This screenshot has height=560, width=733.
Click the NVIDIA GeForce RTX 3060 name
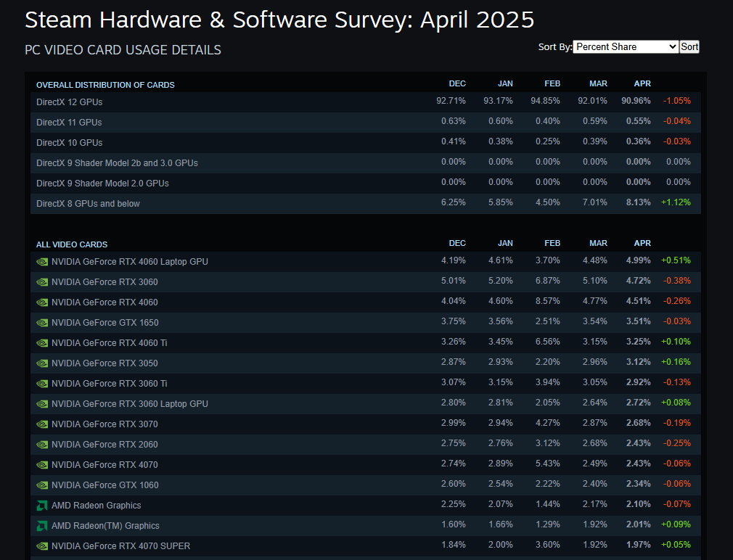[105, 282]
